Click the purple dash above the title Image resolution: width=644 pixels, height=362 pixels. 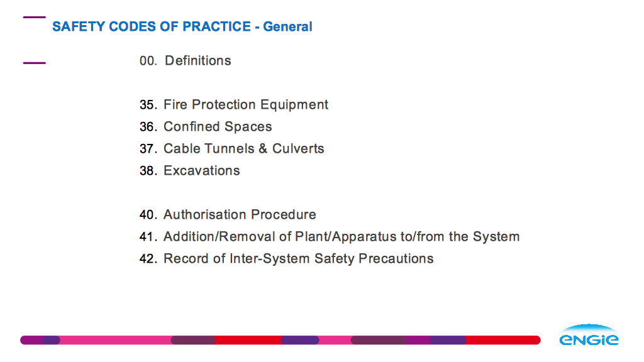click(35, 17)
